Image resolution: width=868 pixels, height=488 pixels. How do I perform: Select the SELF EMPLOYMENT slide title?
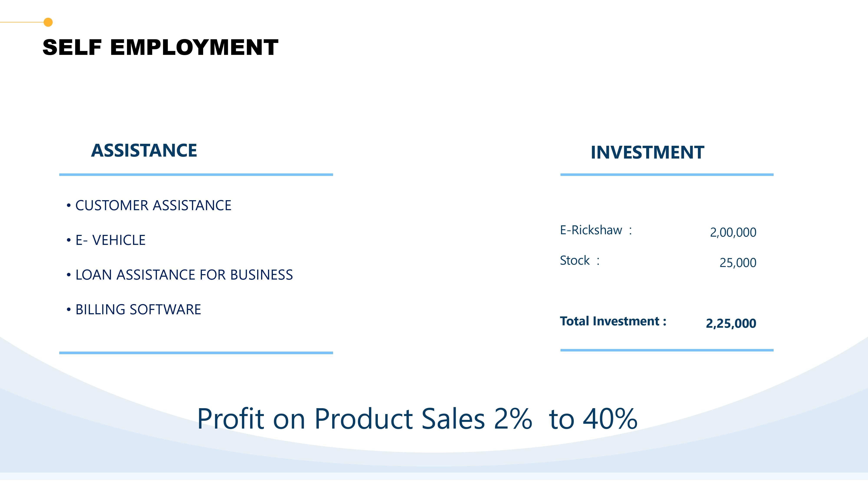point(160,47)
